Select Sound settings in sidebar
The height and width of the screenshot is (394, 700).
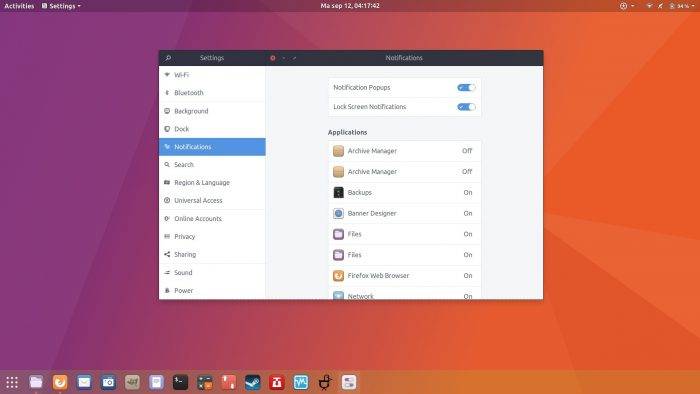212,272
